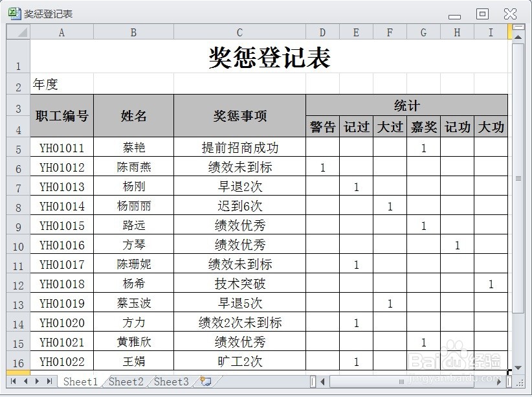
Task: Select the cell containing 蔡艳
Action: (x=133, y=147)
